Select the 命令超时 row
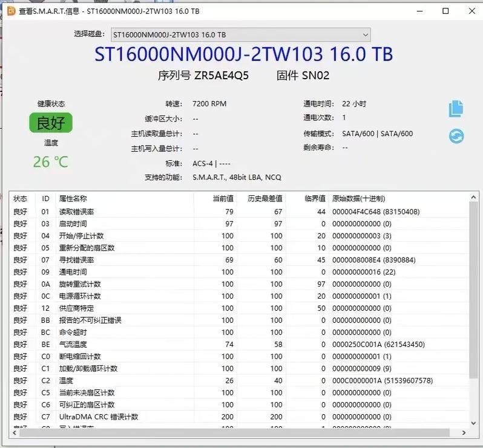This screenshot has height=448, width=483. (239, 333)
